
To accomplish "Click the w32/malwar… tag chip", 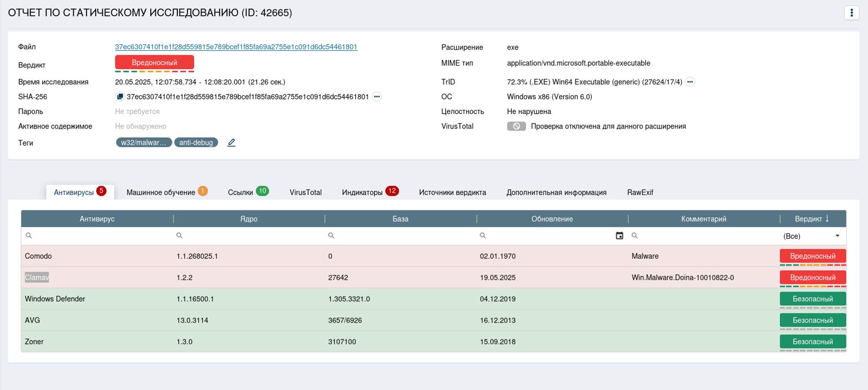I will [144, 143].
